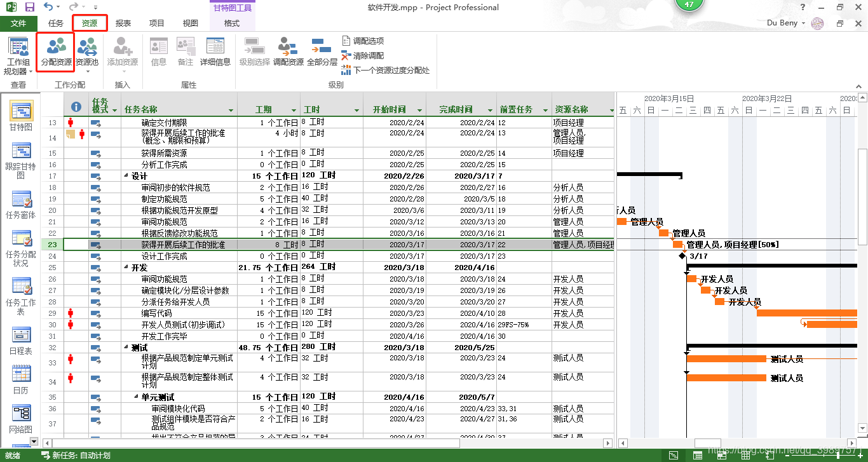Open 任务窗体 view from sidebar
Viewport: 868px width, 462px height.
point(21,205)
